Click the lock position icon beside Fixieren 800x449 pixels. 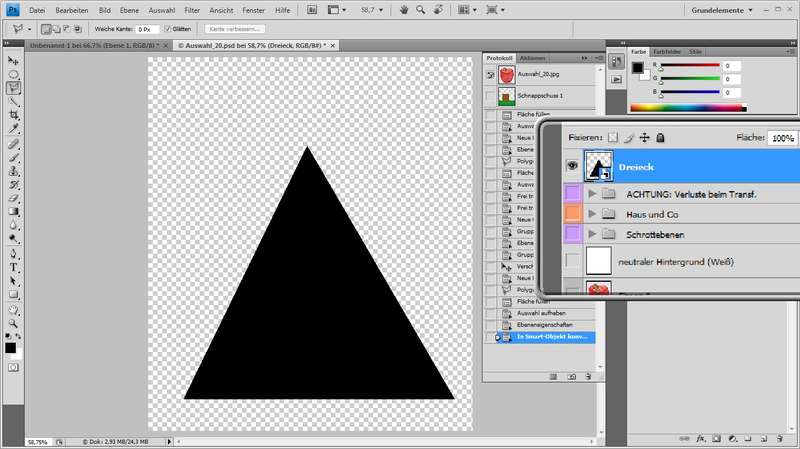(644, 138)
